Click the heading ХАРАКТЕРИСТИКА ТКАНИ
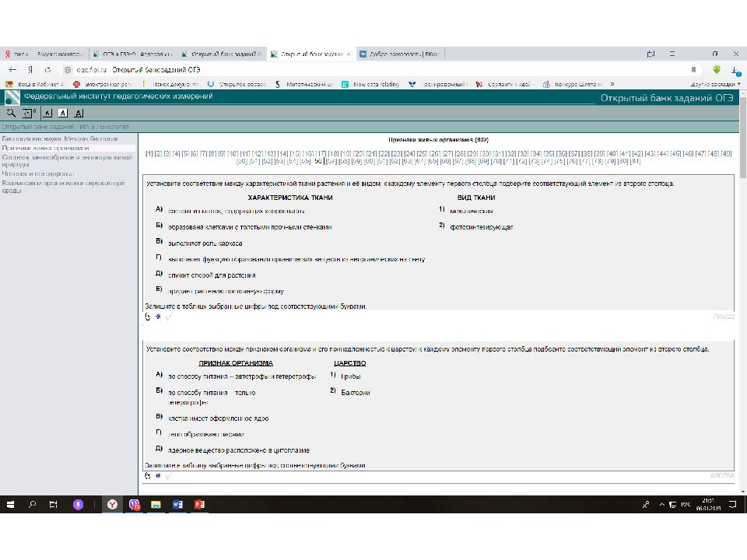Viewport: 747px width, 560px height. click(x=290, y=198)
